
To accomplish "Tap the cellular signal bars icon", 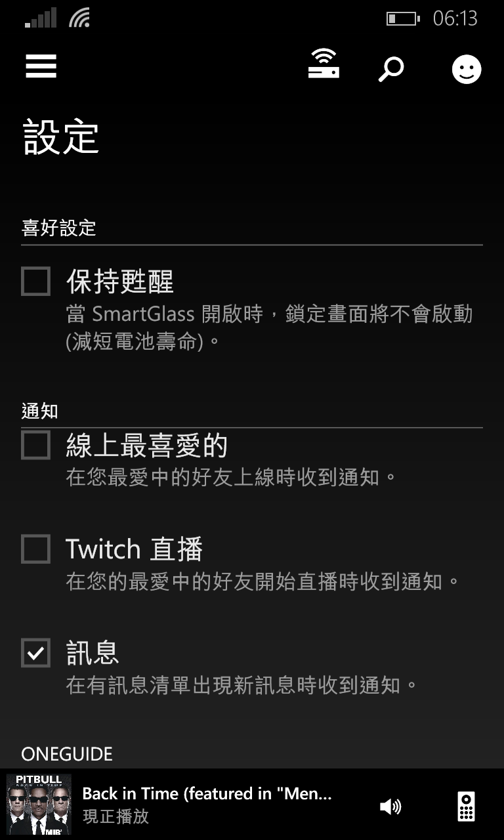I will 41,18.
